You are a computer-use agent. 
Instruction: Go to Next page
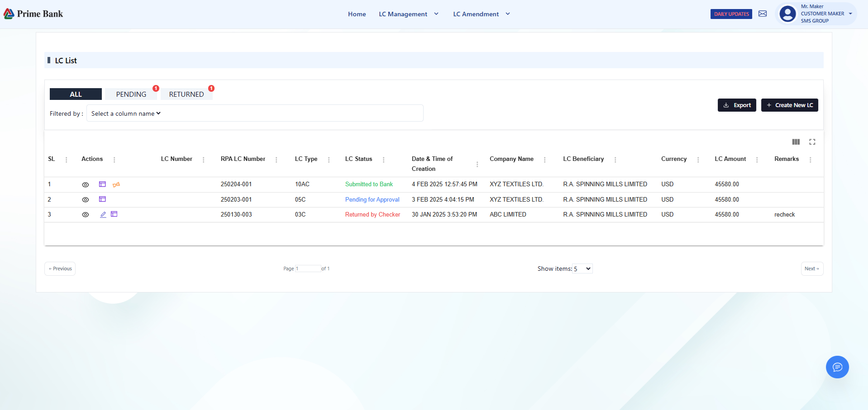[812, 269]
